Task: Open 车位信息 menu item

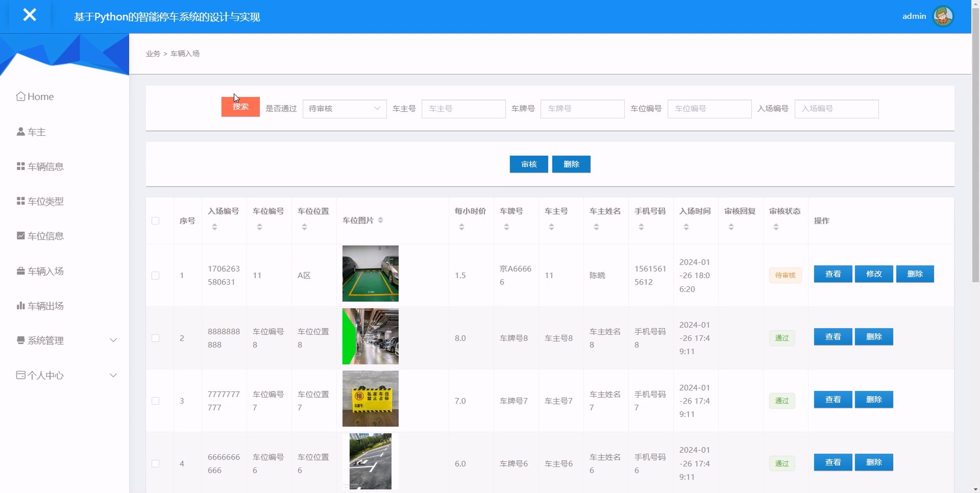Action: pos(45,236)
